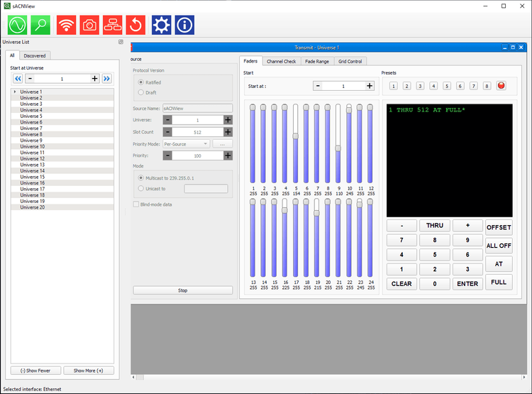The image size is (532, 394).
Task: Increase the Priority value with plus
Action: point(228,155)
